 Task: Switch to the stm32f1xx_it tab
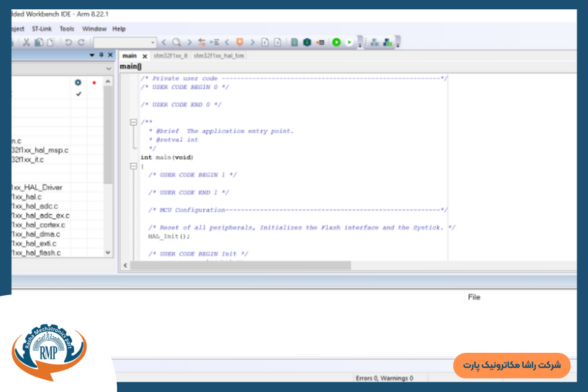click(x=171, y=56)
